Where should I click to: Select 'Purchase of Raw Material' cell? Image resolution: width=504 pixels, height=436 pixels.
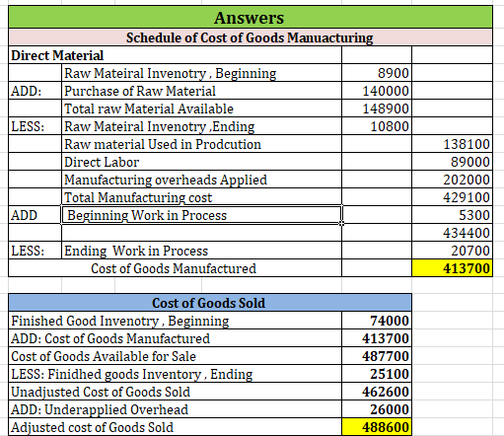click(201, 91)
